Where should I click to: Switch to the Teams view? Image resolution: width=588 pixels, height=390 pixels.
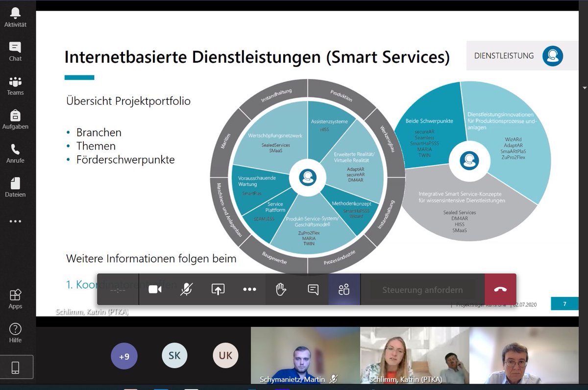click(15, 86)
